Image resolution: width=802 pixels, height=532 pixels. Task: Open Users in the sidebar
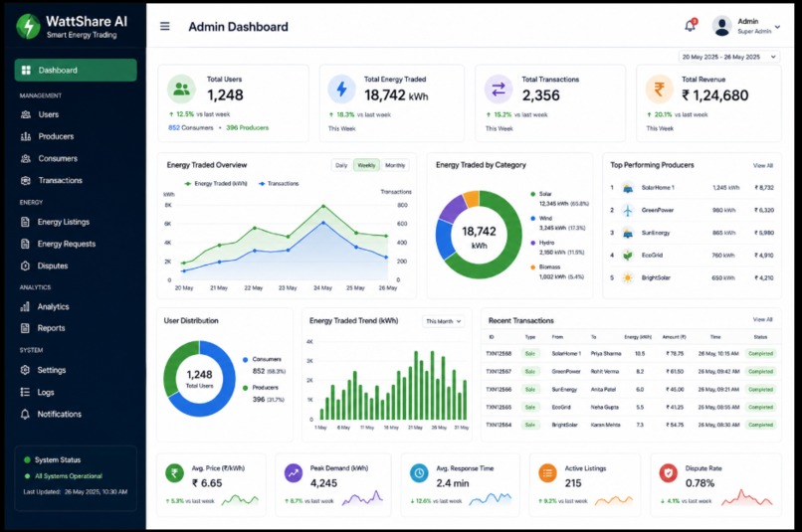(48, 114)
